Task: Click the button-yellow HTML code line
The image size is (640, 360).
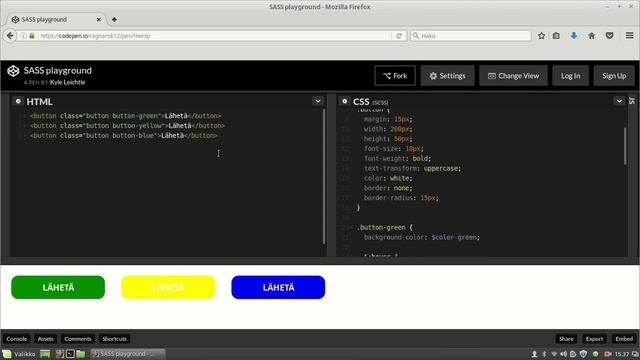Action: coord(127,126)
